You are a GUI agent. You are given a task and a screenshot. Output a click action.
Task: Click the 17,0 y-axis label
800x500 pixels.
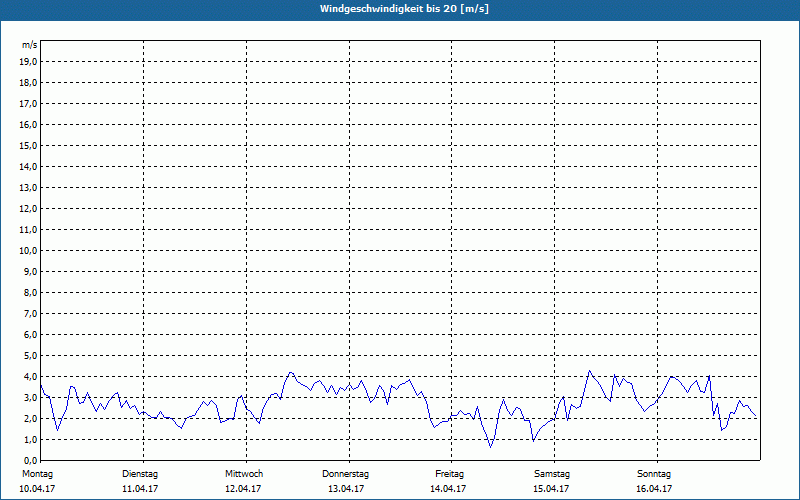(27, 104)
